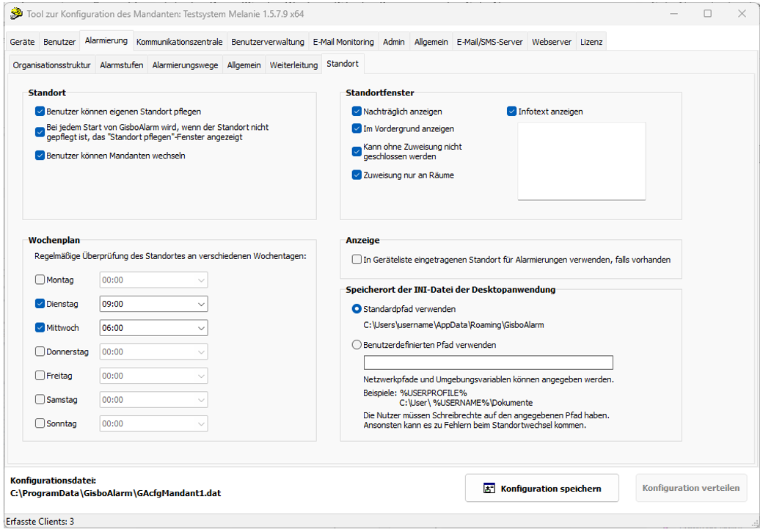
Task: Open the Freitag time dropdown
Action: [153, 375]
